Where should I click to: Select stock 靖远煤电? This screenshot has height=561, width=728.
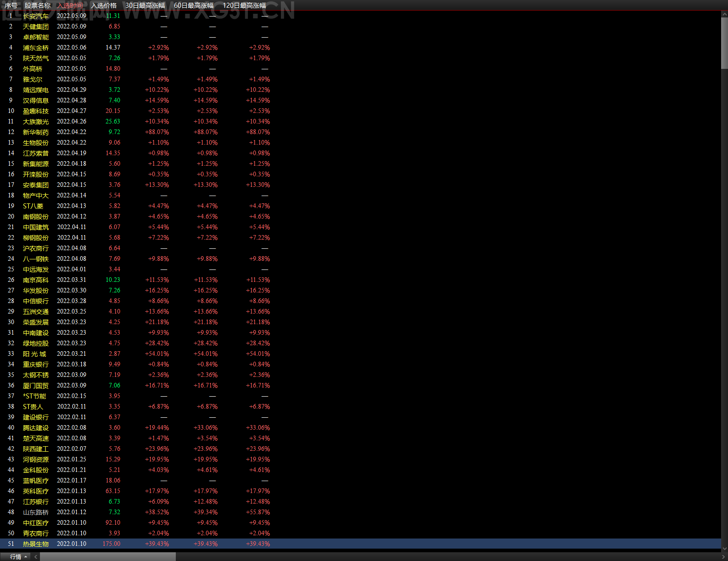click(x=36, y=90)
